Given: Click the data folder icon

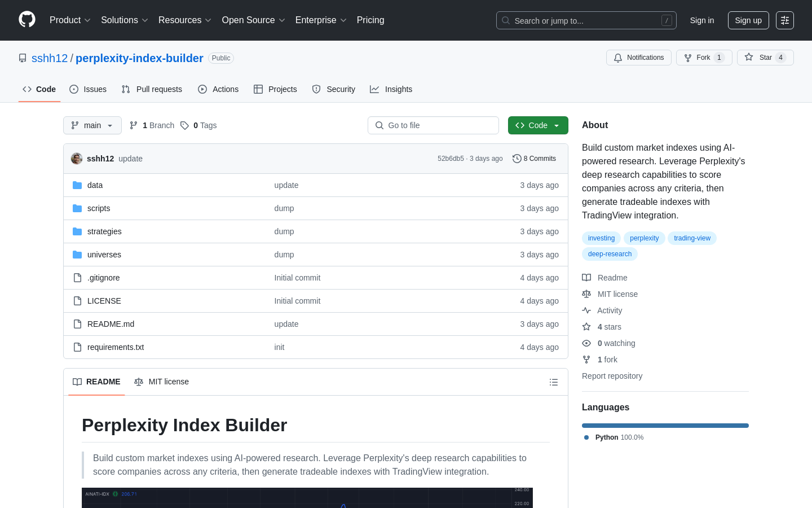Looking at the screenshot, I should (x=77, y=185).
